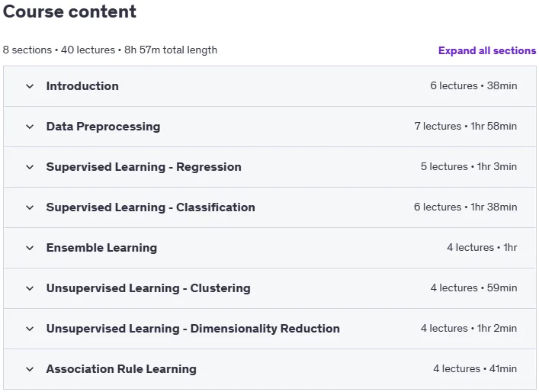This screenshot has width=539, height=392.
Task: Open the Data Preprocessing section
Action: pos(103,127)
